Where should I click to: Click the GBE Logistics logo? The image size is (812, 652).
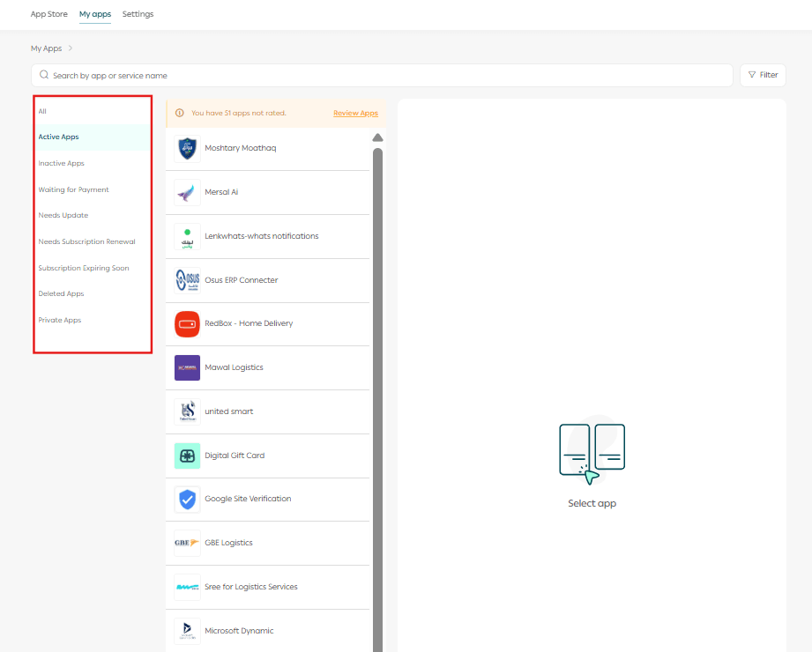(x=187, y=543)
